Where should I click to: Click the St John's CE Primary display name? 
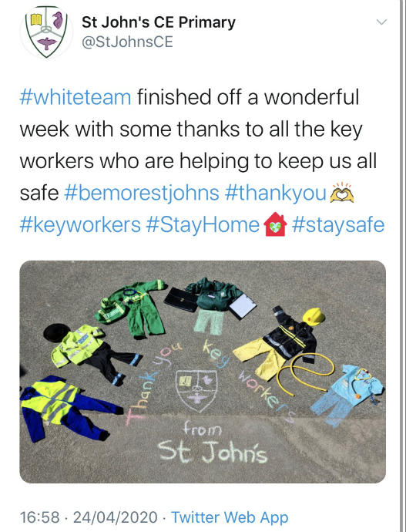[x=159, y=22]
